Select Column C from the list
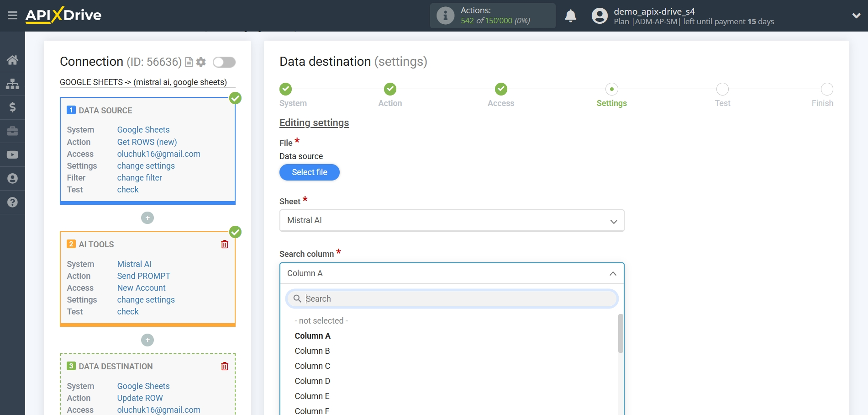Viewport: 868px width, 415px height. (x=312, y=366)
